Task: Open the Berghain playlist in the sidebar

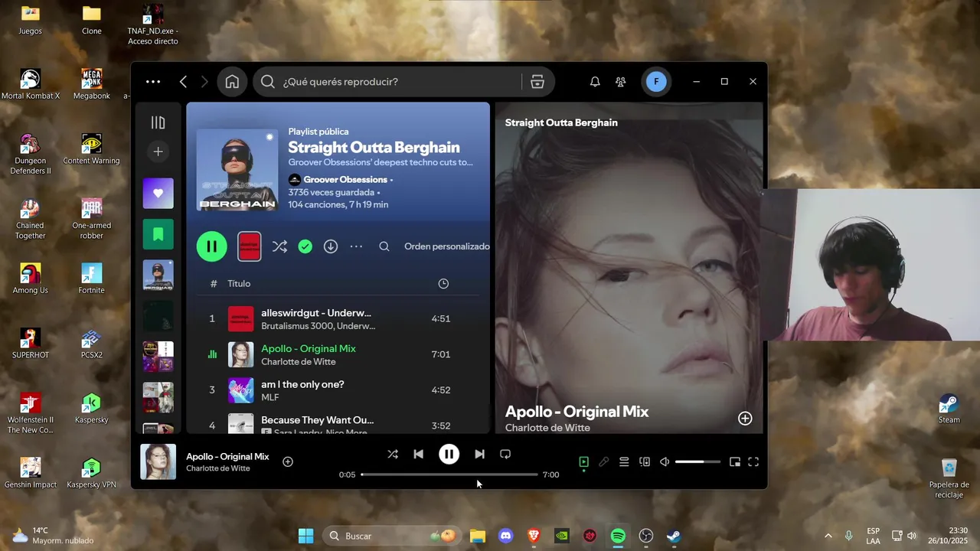Action: point(158,275)
